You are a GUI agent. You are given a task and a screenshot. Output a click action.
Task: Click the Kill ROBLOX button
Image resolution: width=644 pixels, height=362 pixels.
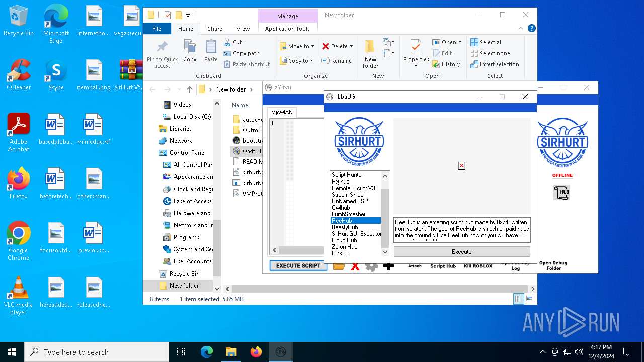tap(478, 266)
